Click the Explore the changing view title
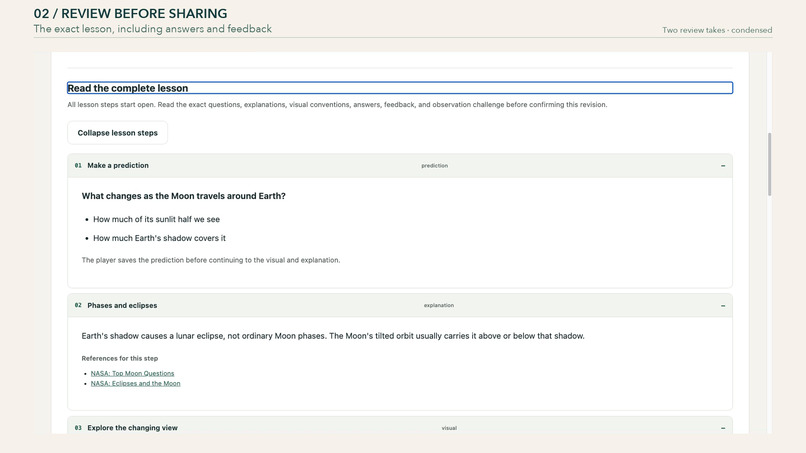Image resolution: width=806 pixels, height=453 pixels. pyautogui.click(x=132, y=428)
